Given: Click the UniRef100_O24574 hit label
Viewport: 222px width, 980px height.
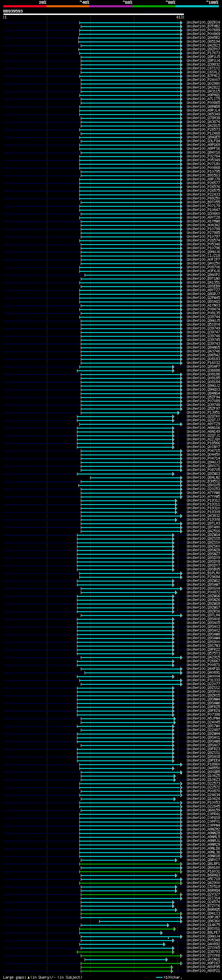Looking at the screenshot, I should (x=203, y=902).
